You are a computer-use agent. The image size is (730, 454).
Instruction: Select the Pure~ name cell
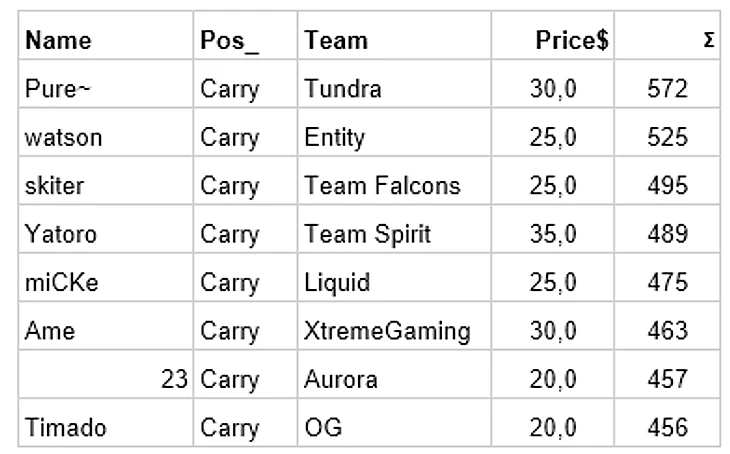click(106, 84)
